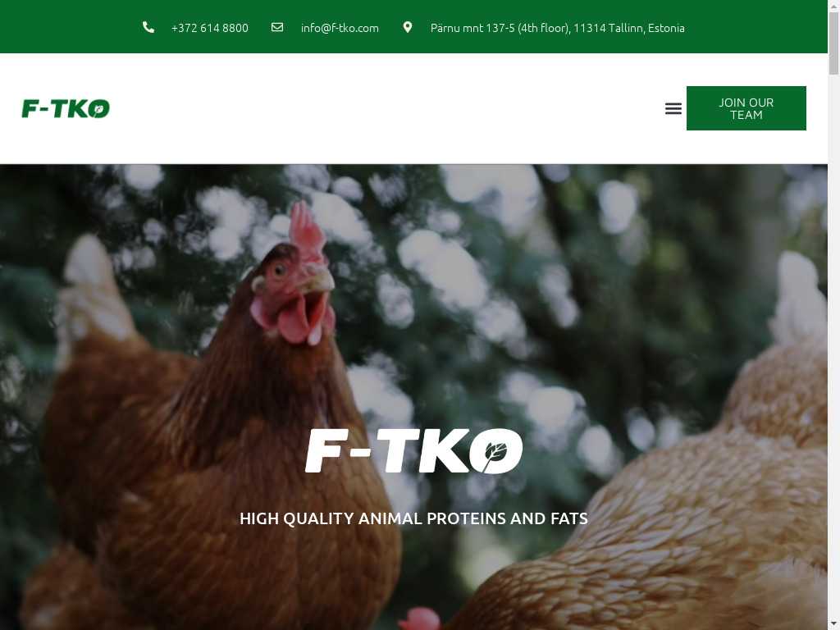
Task: Click the scrollbar down arrow
Action: click(x=834, y=624)
